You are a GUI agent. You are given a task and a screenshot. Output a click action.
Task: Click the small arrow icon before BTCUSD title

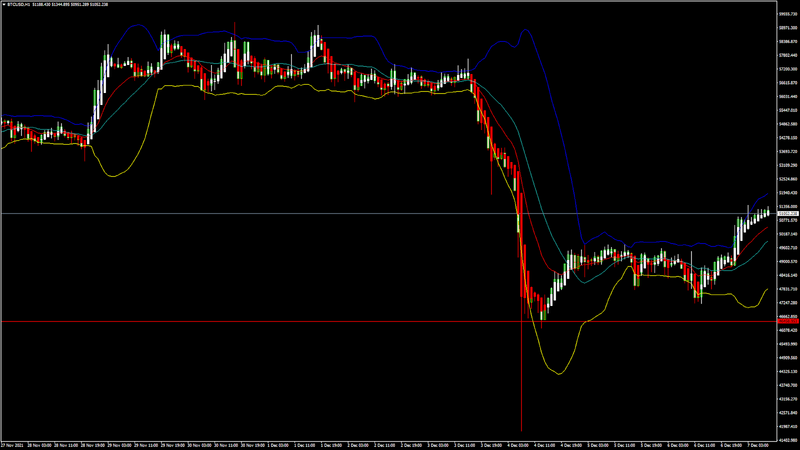[x=4, y=4]
